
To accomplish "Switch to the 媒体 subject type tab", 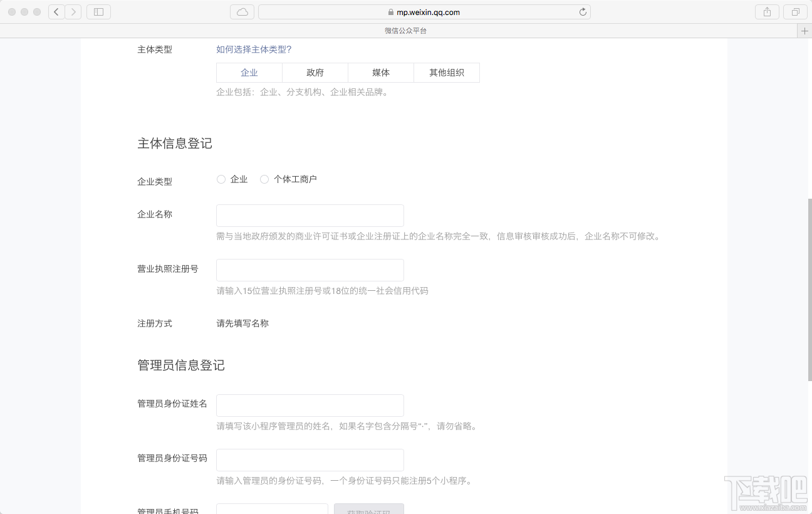I will pyautogui.click(x=380, y=72).
